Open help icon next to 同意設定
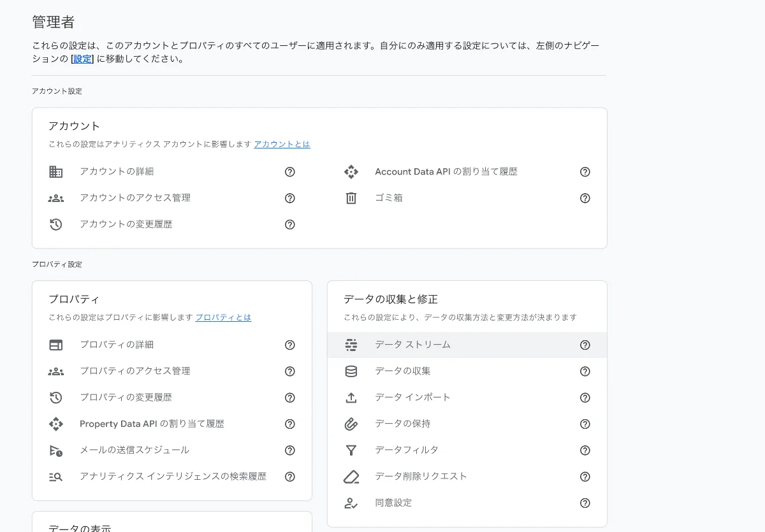Image resolution: width=765 pixels, height=532 pixels. tap(585, 503)
